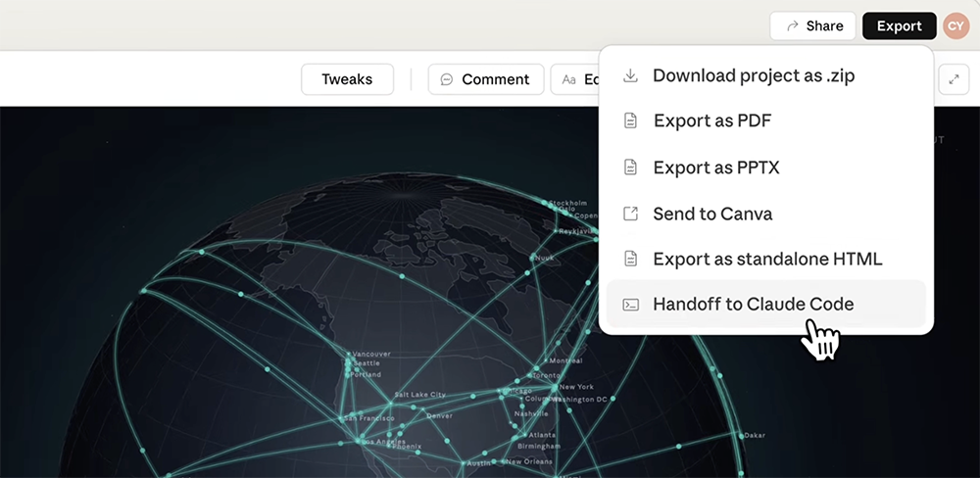980x478 pixels.
Task: Click the New York label on the globe
Action: click(577, 387)
